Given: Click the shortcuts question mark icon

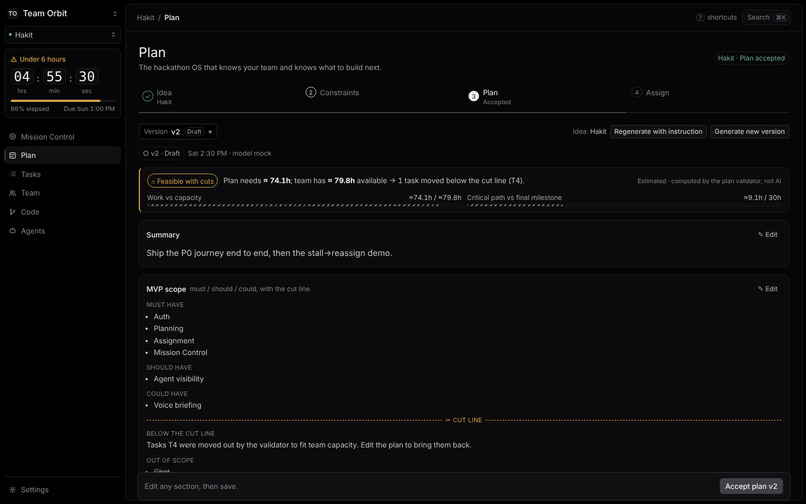Looking at the screenshot, I should click(x=700, y=17).
